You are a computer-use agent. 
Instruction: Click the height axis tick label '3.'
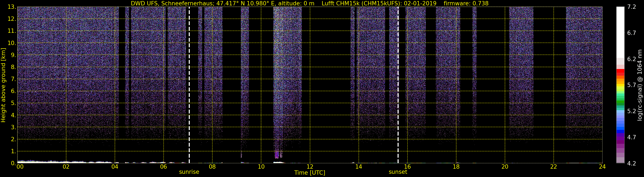point(13,127)
